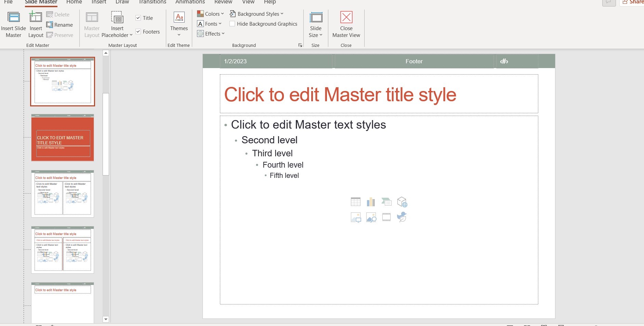644x326 pixels.
Task: Close Master View
Action: point(346,25)
